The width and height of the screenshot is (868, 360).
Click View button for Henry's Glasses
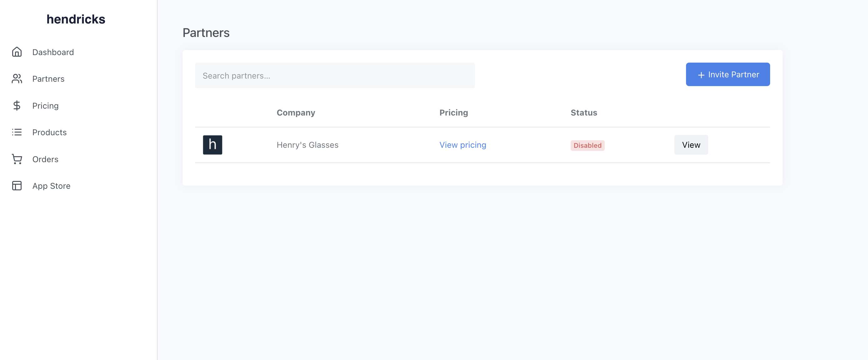pyautogui.click(x=691, y=145)
